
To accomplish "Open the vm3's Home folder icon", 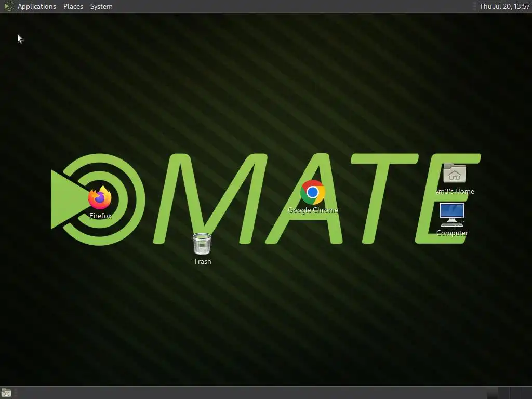I will tap(454, 173).
